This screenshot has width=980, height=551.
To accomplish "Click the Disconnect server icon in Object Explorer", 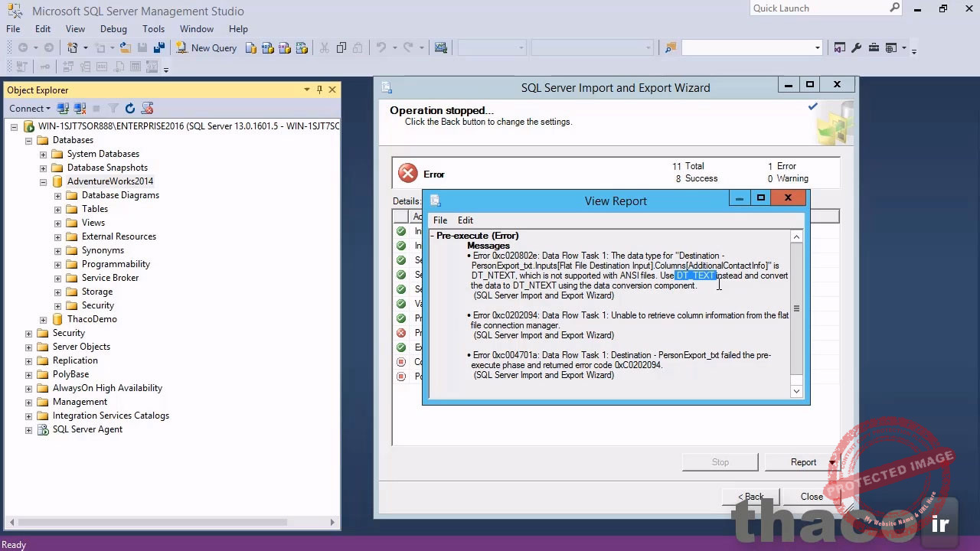I will click(x=80, y=109).
